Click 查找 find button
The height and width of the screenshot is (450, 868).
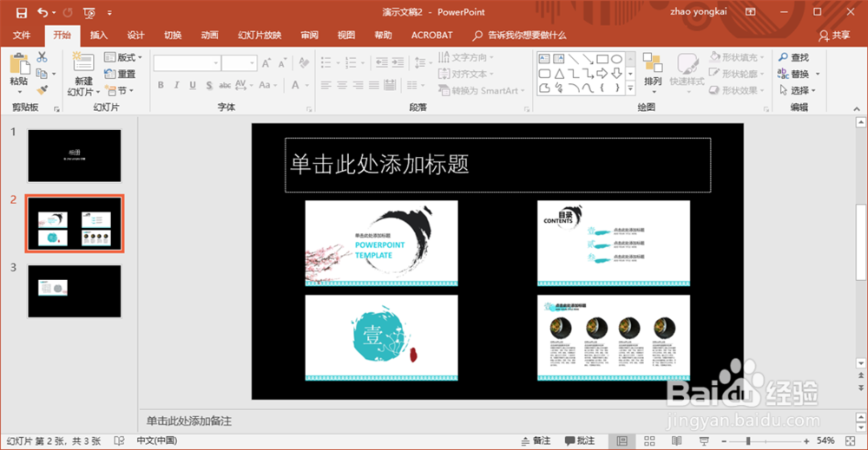pyautogui.click(x=793, y=57)
